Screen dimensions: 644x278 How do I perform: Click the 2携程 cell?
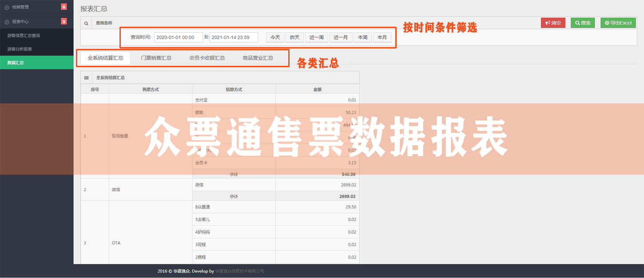(x=234, y=257)
